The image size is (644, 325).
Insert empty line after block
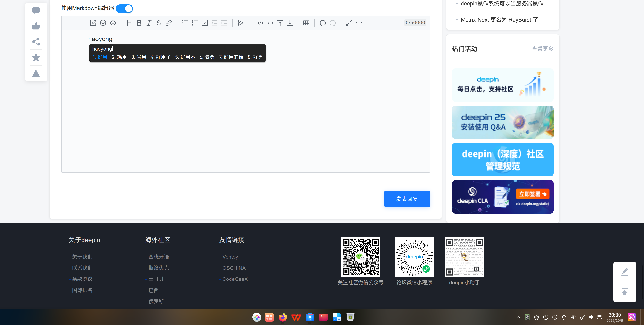click(290, 23)
